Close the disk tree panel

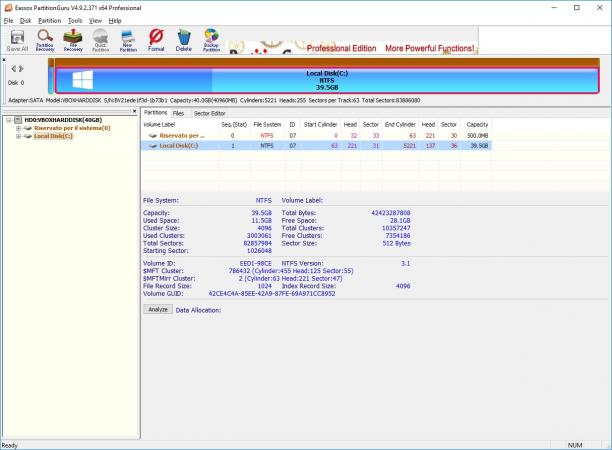pos(135,111)
